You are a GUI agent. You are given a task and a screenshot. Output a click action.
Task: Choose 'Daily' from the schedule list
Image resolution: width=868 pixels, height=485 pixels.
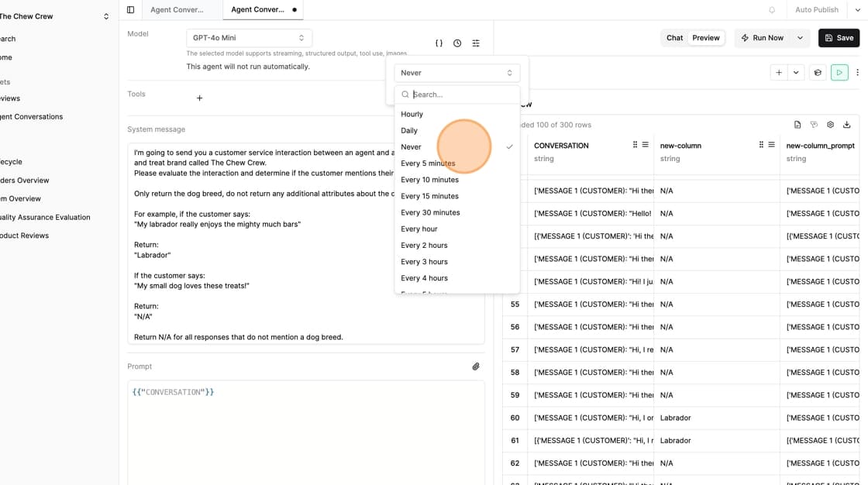409,130
